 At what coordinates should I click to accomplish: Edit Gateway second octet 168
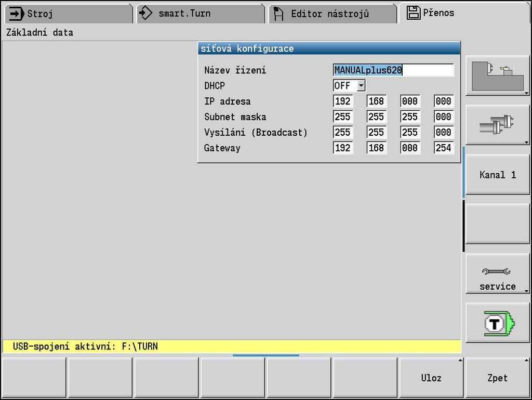point(377,148)
